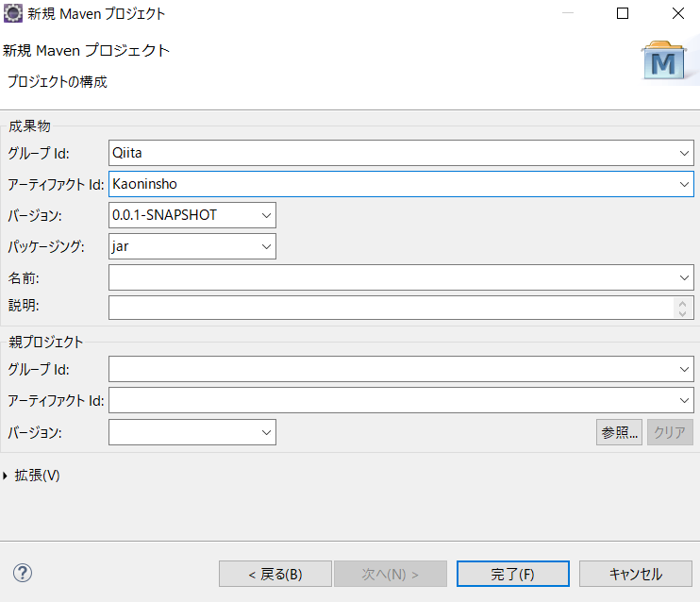Open the parent project Artifact Id dropdown arrow
700x602 pixels.
(x=684, y=401)
